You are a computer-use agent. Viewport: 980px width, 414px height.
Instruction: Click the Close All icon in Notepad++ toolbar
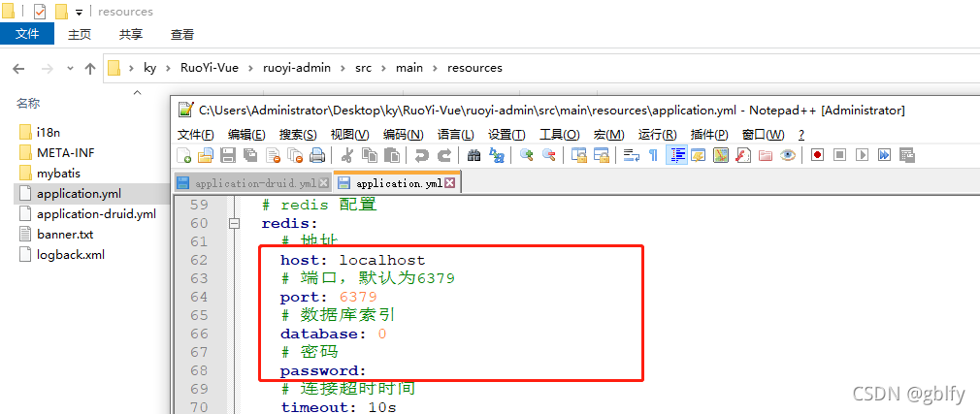[x=295, y=155]
